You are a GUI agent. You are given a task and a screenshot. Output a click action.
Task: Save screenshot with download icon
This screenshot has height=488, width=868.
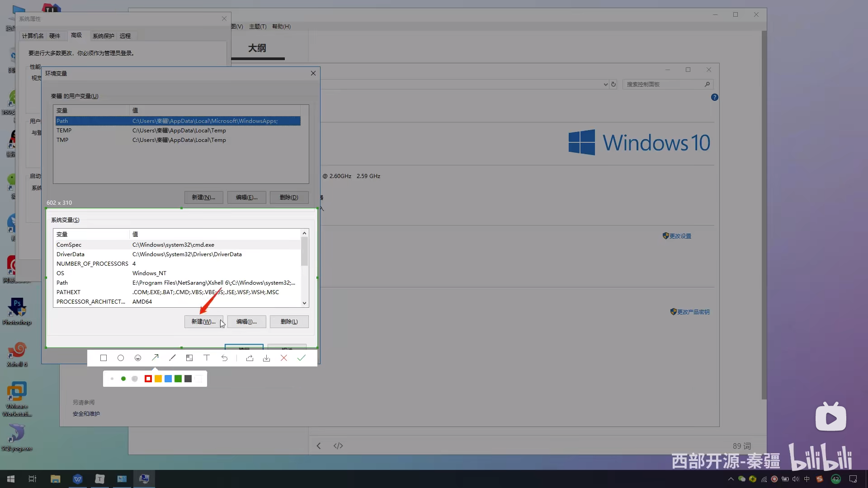[267, 358]
